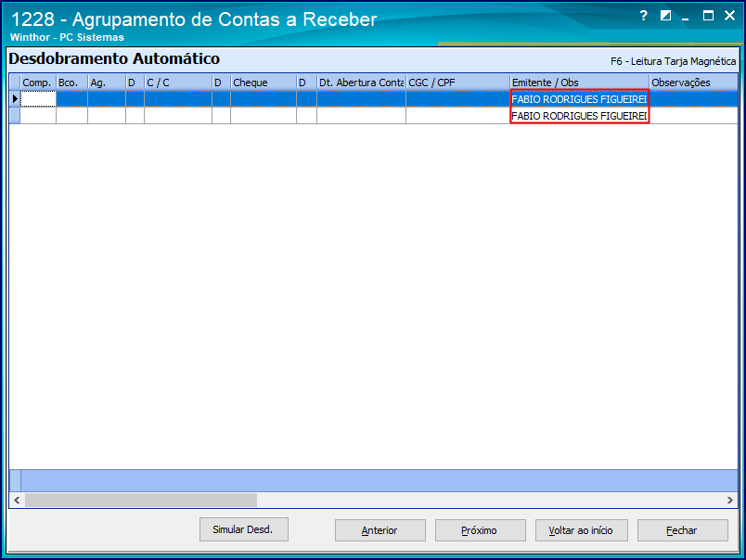Click the C / C column header

click(178, 83)
